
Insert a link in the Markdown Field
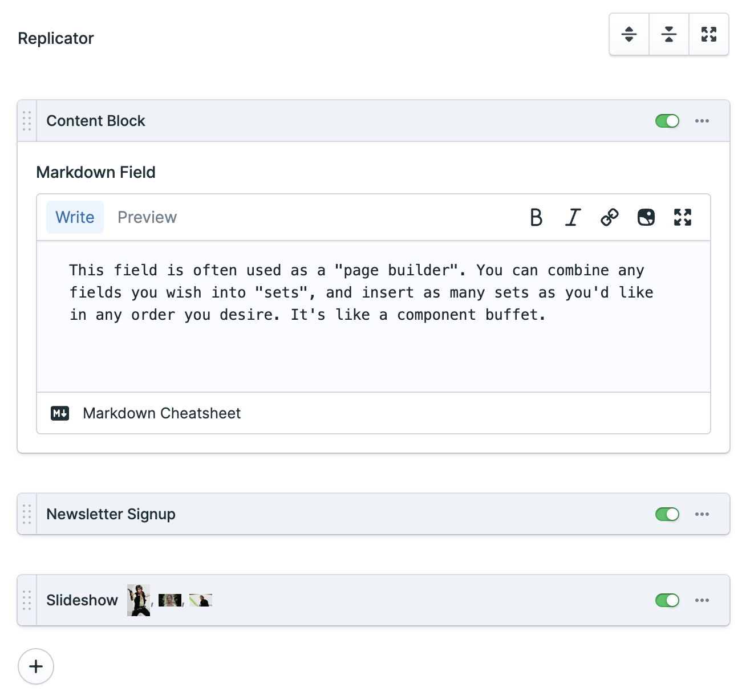[x=609, y=217]
